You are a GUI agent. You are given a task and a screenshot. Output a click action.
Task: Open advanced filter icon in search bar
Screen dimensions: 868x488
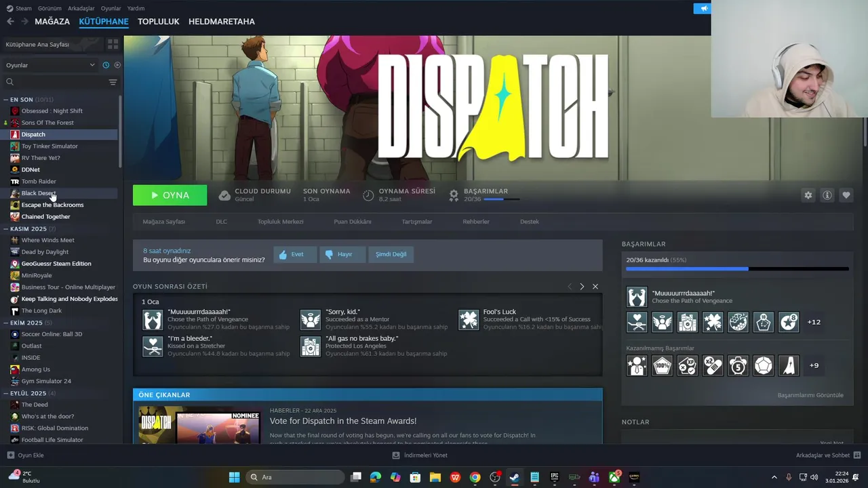[113, 82]
